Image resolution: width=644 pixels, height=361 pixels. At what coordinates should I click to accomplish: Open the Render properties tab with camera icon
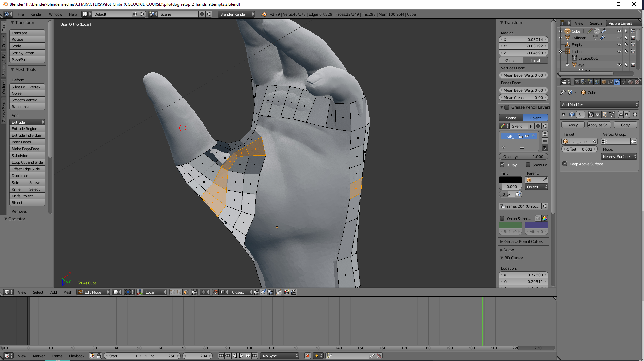(x=577, y=82)
